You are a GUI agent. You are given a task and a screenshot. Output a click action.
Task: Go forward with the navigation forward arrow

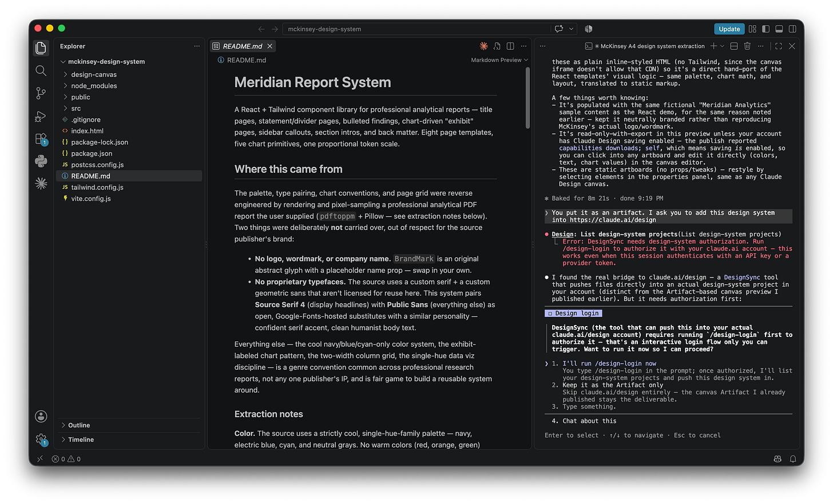click(275, 29)
